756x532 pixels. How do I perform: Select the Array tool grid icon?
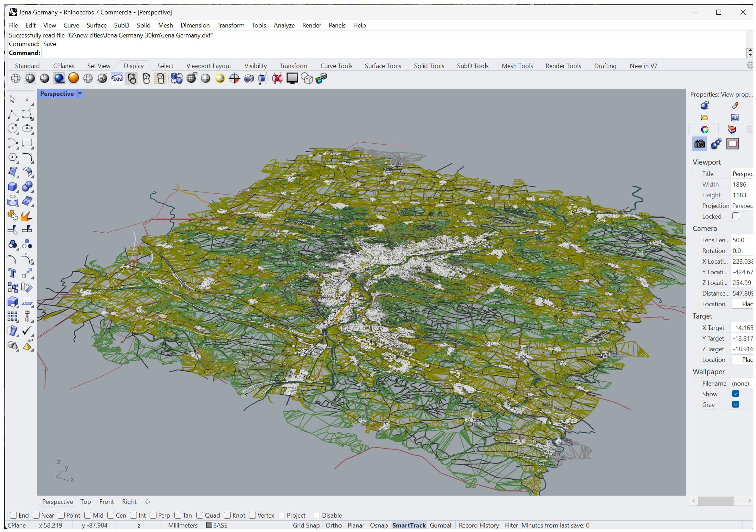coord(12,317)
